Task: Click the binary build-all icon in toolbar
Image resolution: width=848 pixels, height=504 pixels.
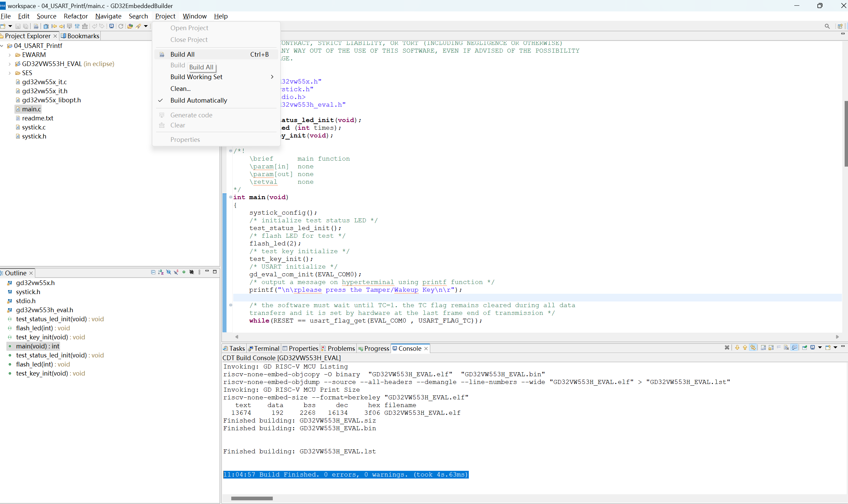Action: pyautogui.click(x=36, y=26)
